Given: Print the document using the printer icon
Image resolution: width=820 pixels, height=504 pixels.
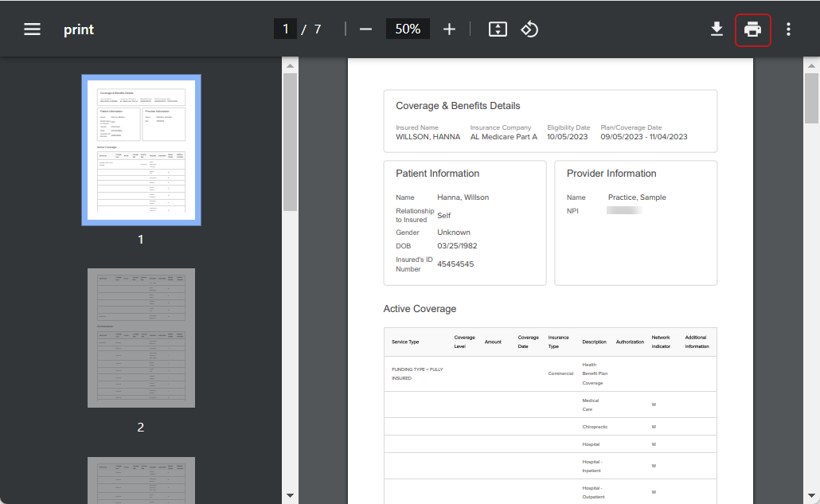Looking at the screenshot, I should pos(752,29).
